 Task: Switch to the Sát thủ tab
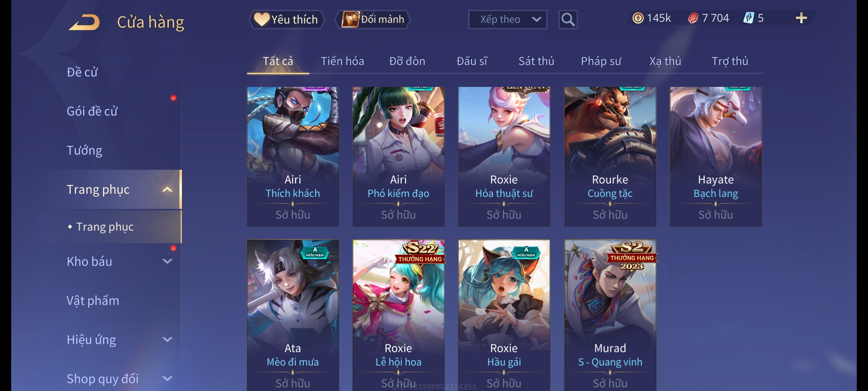pyautogui.click(x=536, y=61)
